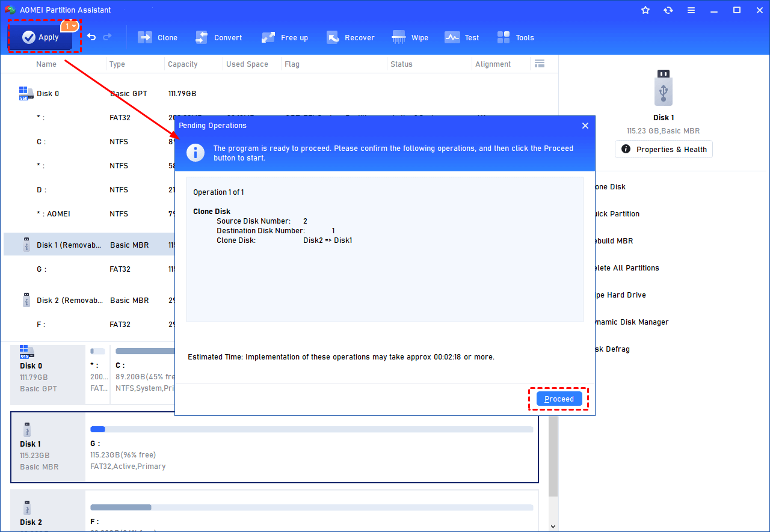This screenshot has width=770, height=532.
Task: Open the Convert tool
Action: coord(219,37)
